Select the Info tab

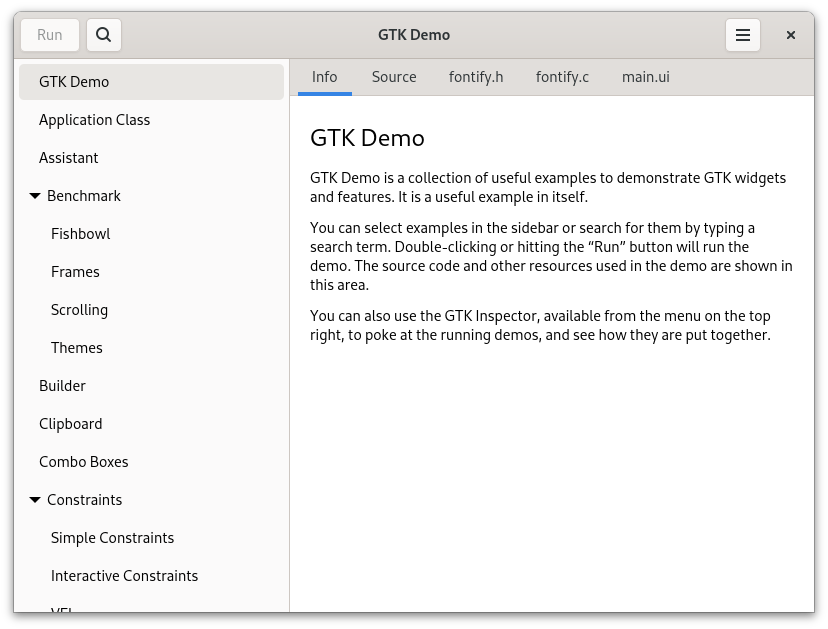click(324, 77)
